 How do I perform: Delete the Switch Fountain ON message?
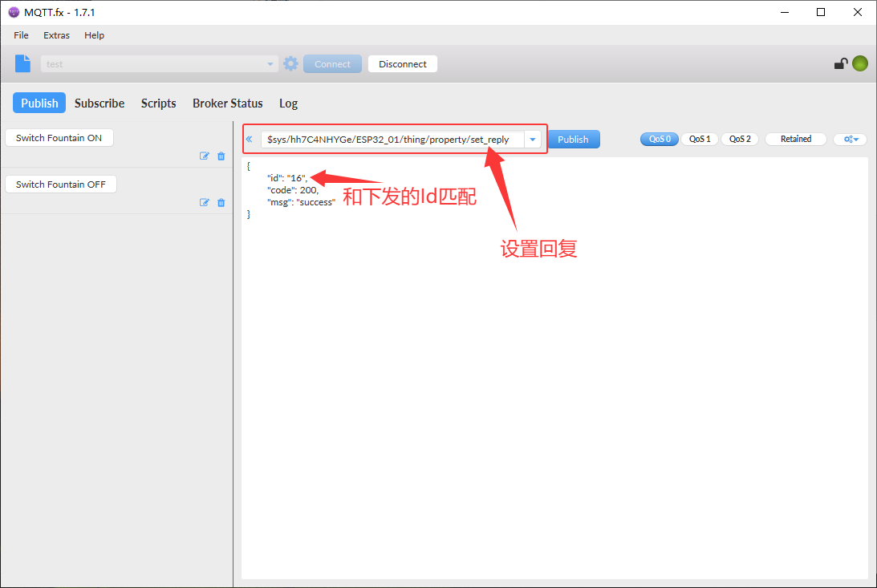(x=221, y=156)
